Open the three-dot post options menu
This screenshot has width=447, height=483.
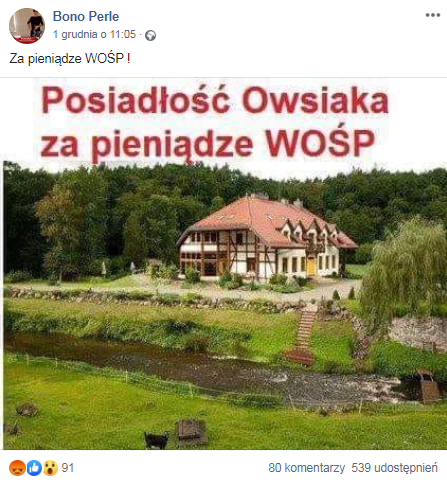[433, 15]
